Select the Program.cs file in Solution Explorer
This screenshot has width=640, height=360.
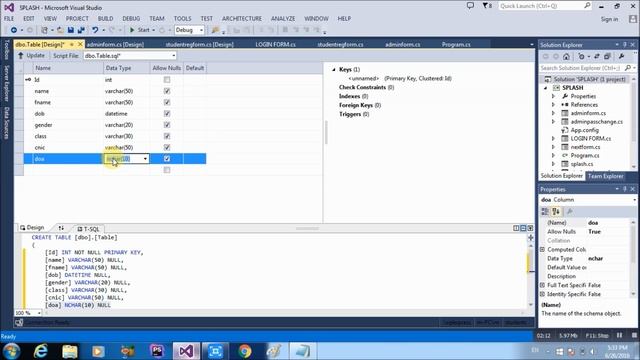[x=584, y=156]
